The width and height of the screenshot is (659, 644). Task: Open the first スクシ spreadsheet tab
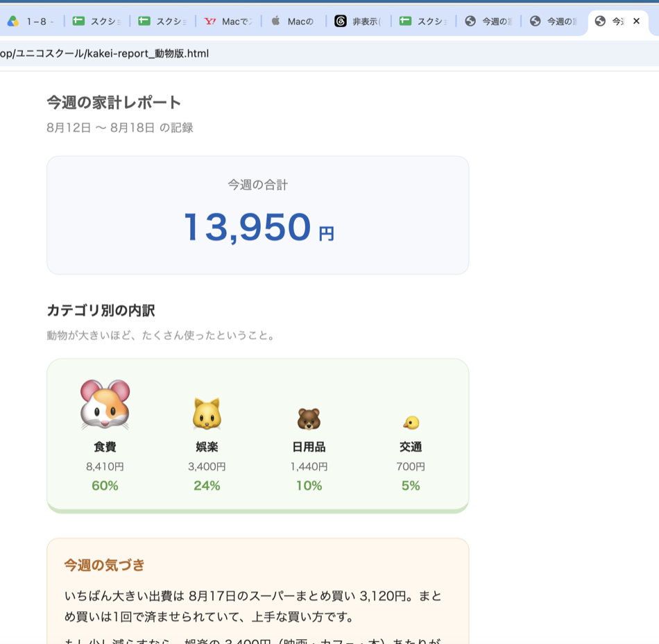tap(96, 21)
